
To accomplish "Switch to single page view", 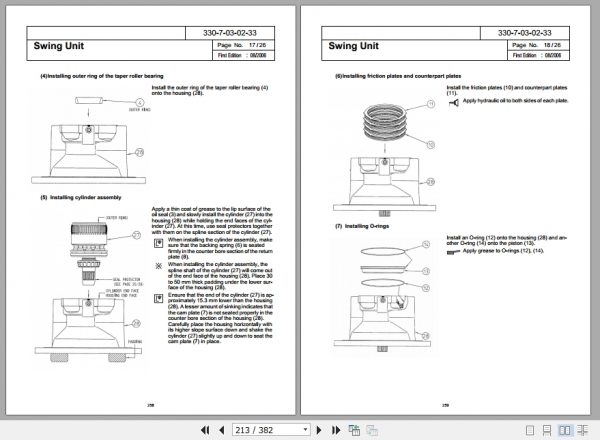I will tap(530, 430).
